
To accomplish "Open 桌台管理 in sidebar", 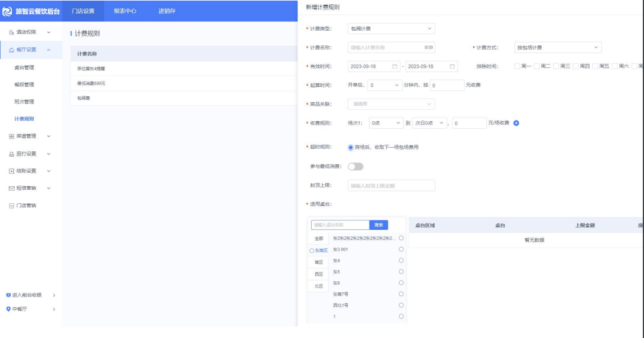I will [24, 67].
